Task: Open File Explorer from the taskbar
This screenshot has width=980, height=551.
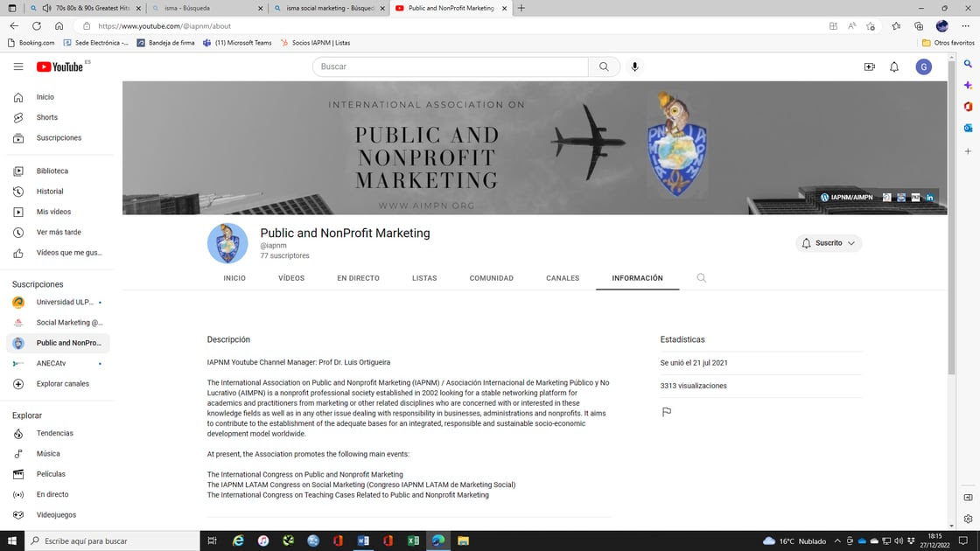Action: [x=463, y=541]
